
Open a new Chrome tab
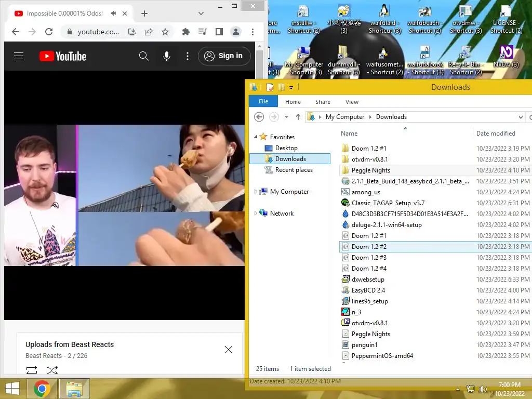coord(144,14)
